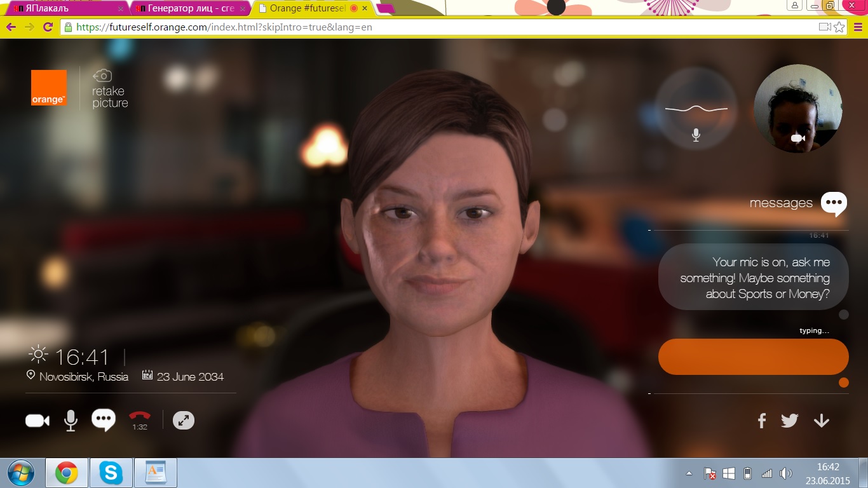This screenshot has width=868, height=488.
Task: Switch to the ЯПлакалъ tab
Action: 65,8
